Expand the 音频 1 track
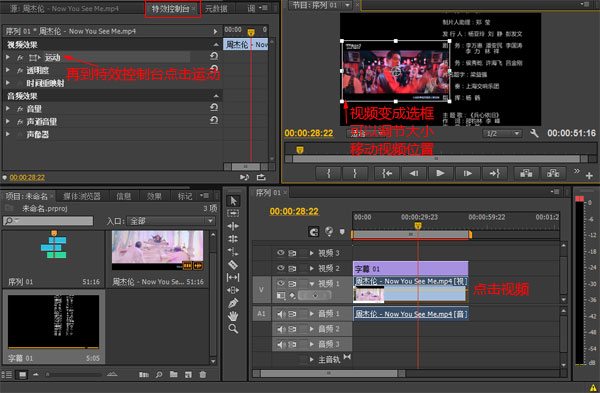This screenshot has width=600, height=393. (312, 314)
